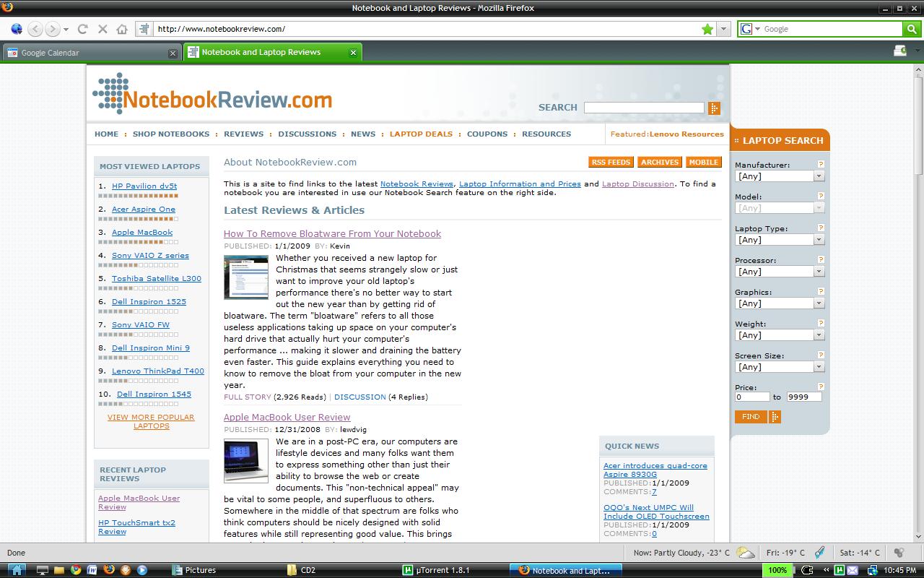Click the maximum price field showing 9999
Screen dimensions: 924x578
(x=804, y=397)
